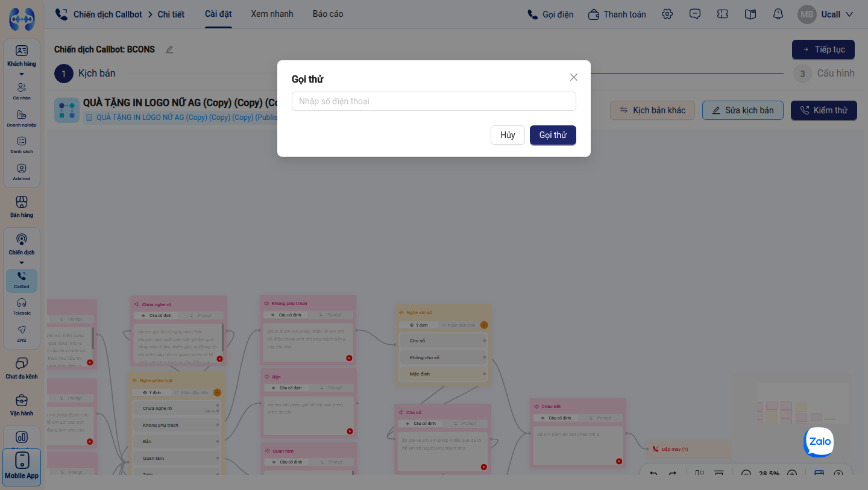
Task: Open Ucall account dropdown
Action: (x=825, y=14)
